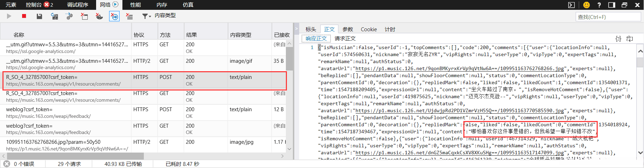Click '40.93 KB 已传输' status text

coord(123,164)
